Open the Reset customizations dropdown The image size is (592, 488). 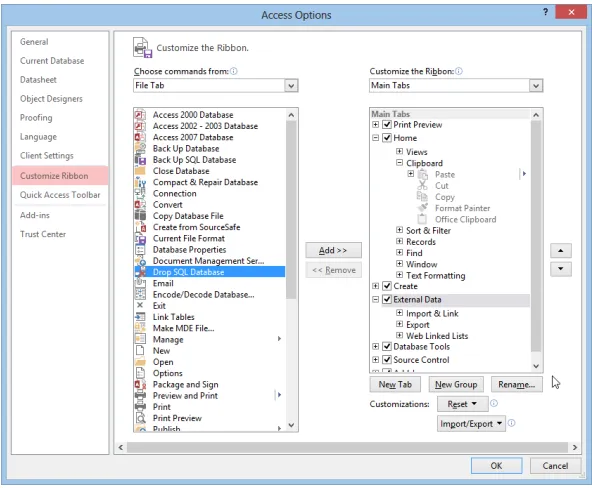coord(462,404)
